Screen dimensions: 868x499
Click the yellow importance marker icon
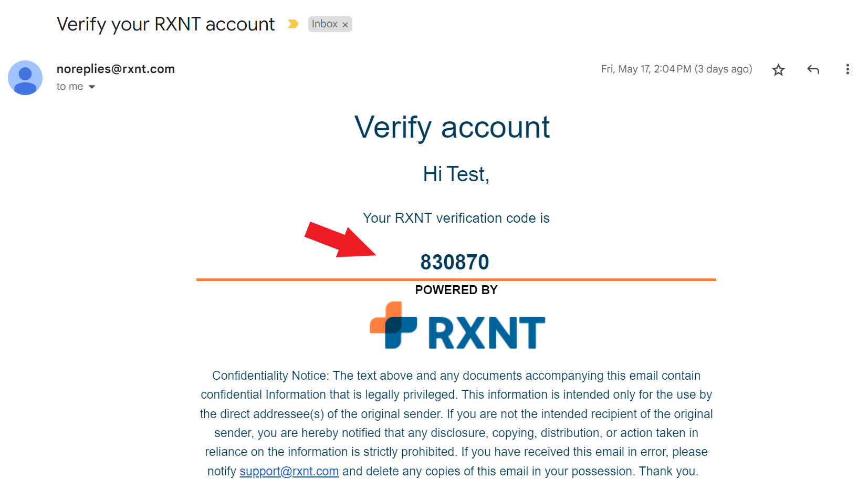pos(293,24)
